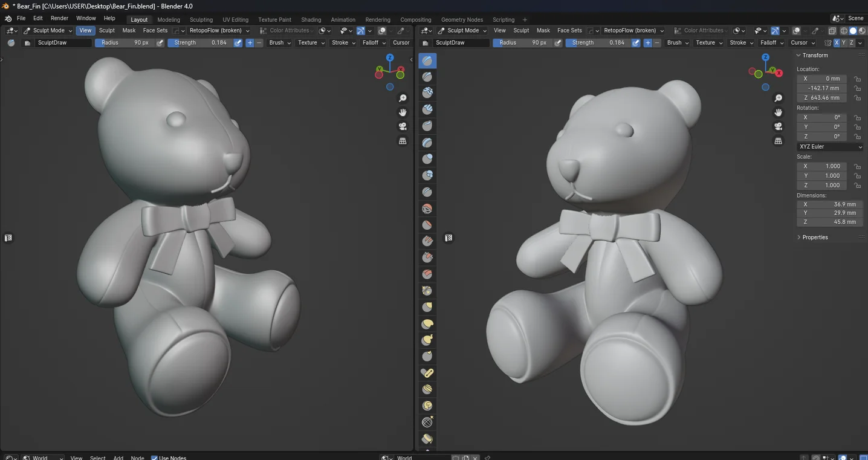Open the Falloff dropdown in right viewport
868x460 pixels.
point(771,43)
